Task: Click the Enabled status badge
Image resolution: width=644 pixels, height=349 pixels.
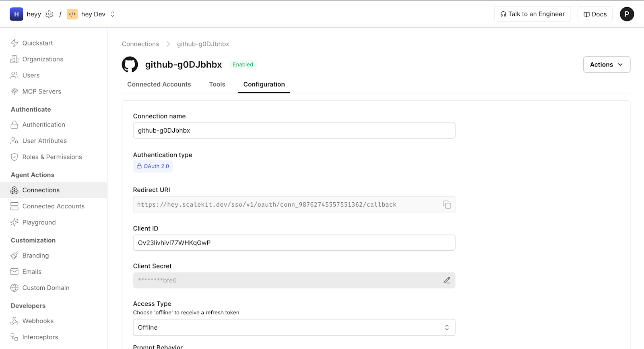Action: 243,64
